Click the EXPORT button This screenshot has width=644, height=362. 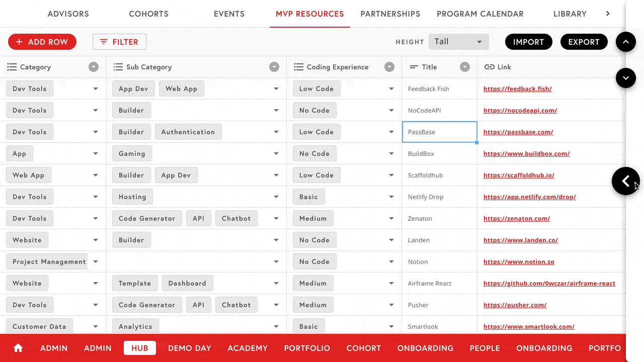coord(584,42)
